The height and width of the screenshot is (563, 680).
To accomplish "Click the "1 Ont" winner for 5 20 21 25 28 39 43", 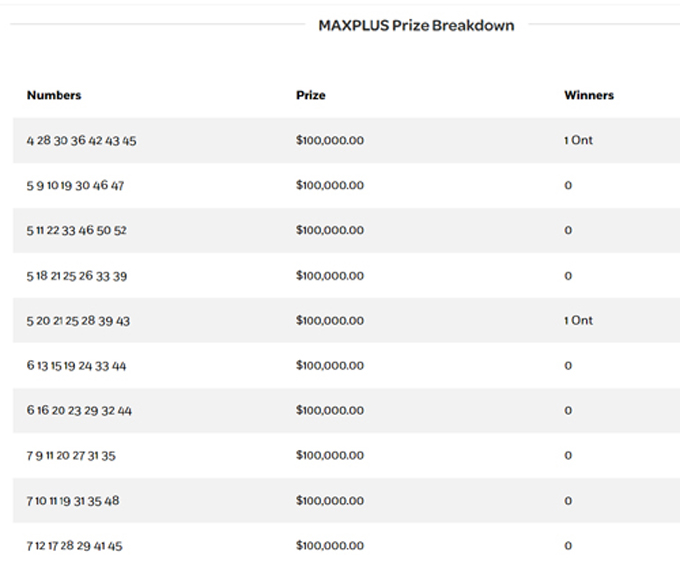I will (578, 321).
